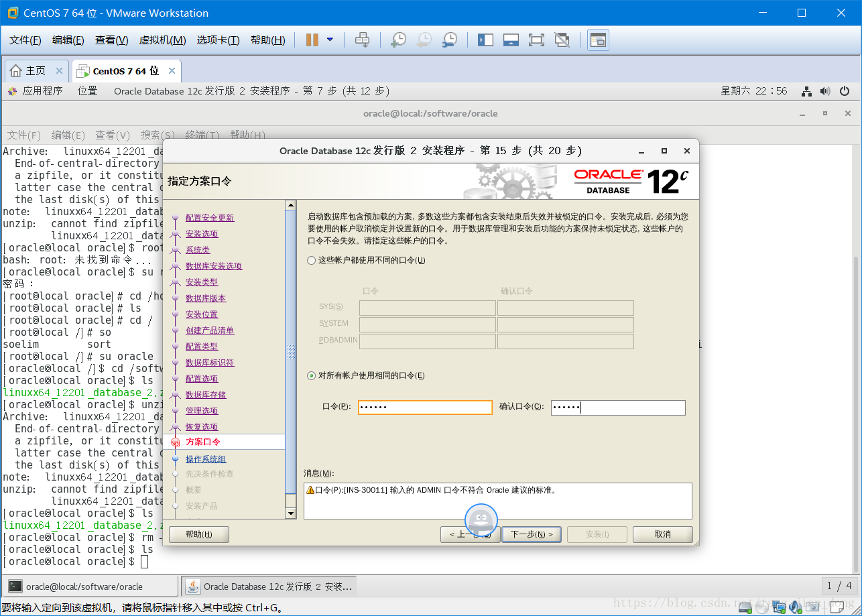The height and width of the screenshot is (616, 862).
Task: Focus the 确认口令(C) field
Action: coord(618,408)
